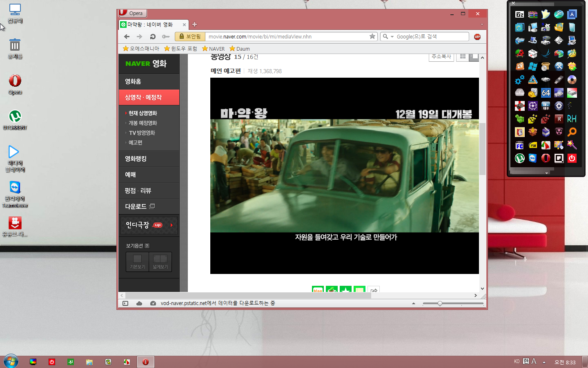Open the UTORRENT desktop shortcut
Image resolution: width=588 pixels, height=368 pixels.
[15, 120]
